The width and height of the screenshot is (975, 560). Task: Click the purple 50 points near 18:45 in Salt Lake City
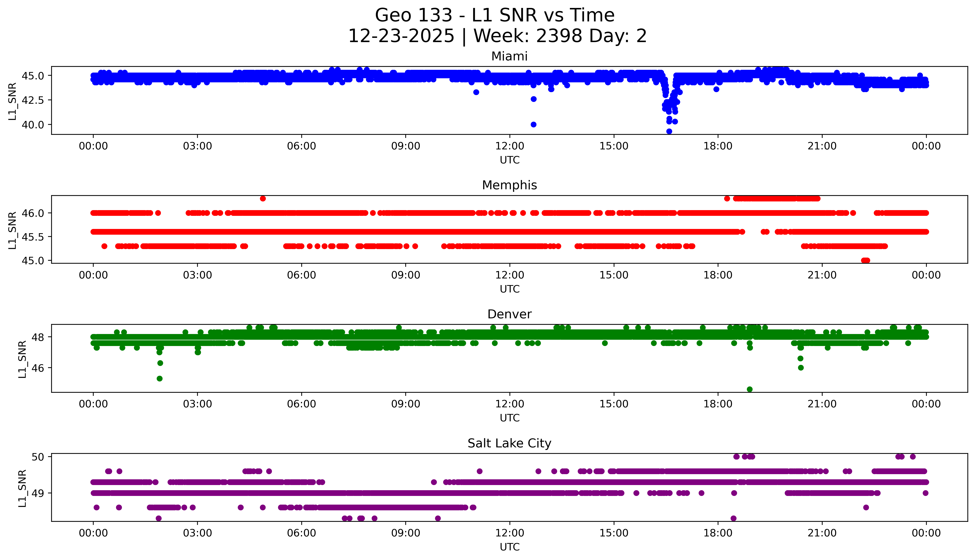tap(744, 457)
